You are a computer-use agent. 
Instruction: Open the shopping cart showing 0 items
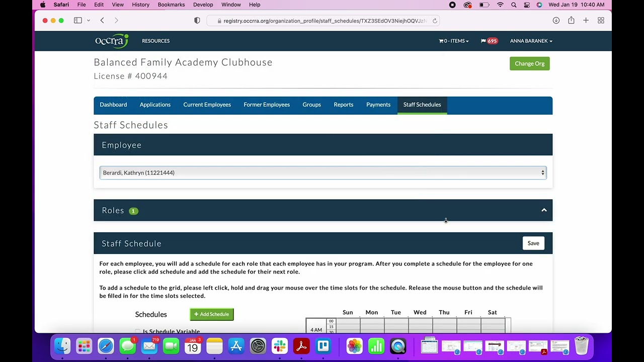pyautogui.click(x=452, y=41)
